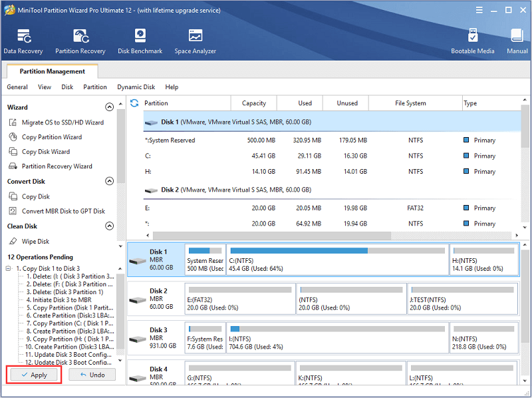Viewport: 532px width, 398px height.
Task: Click the blue Primary swatch in E: row
Action: point(466,208)
